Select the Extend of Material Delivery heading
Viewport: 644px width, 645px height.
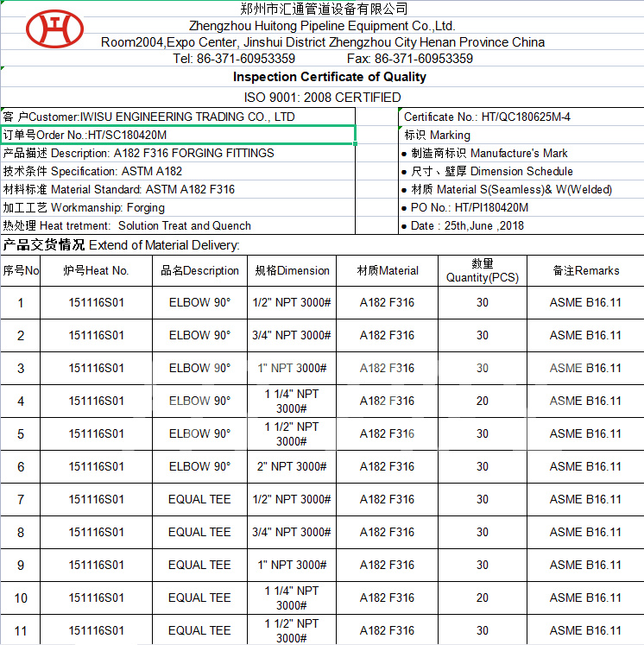pos(122,245)
